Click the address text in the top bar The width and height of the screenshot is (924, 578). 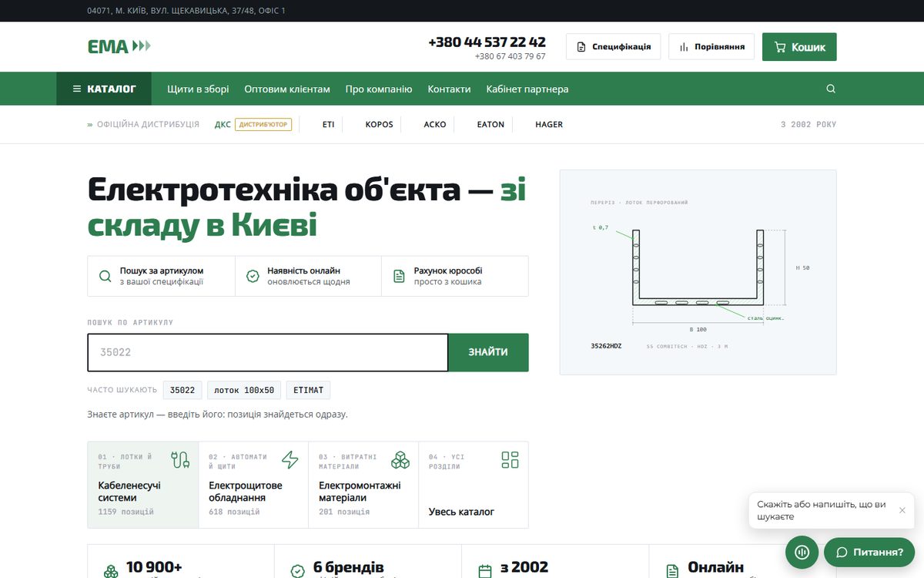[x=186, y=11]
